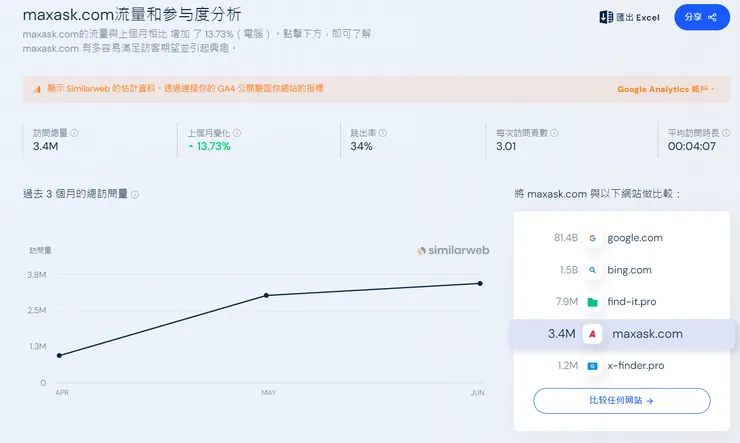Click the 2.5M y-axis label
Viewport: 740px width, 443px height.
click(37, 310)
